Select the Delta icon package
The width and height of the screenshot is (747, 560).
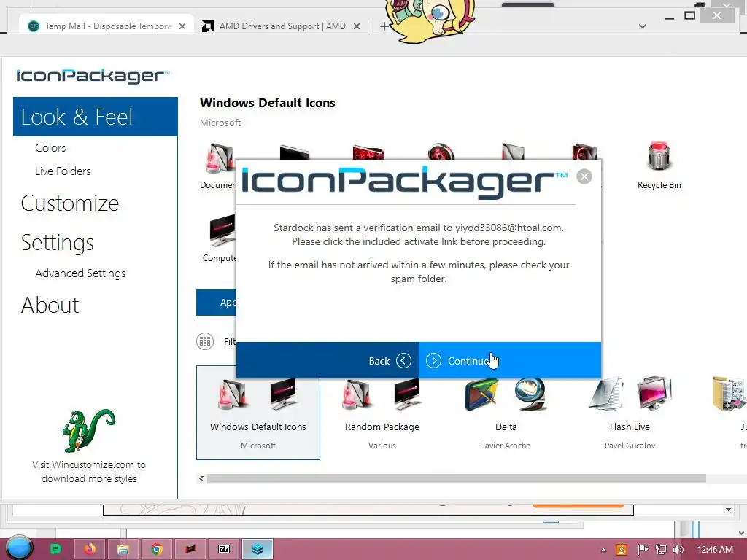[506, 413]
